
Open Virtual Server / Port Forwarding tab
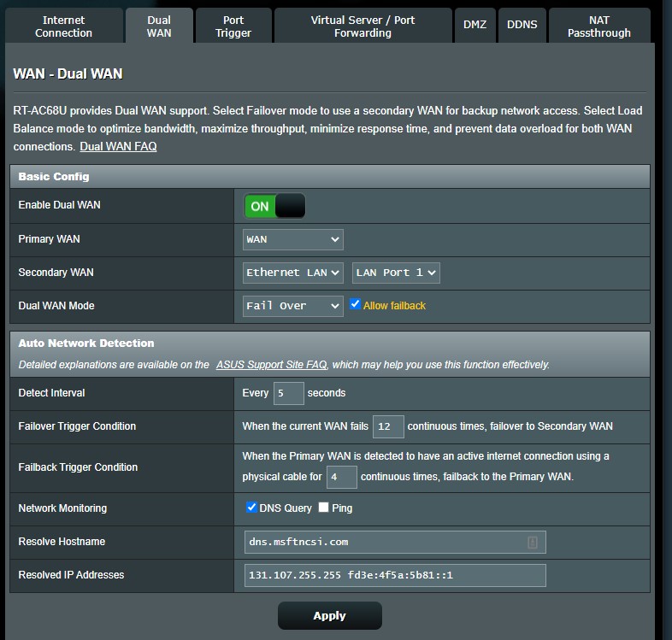coord(363,26)
